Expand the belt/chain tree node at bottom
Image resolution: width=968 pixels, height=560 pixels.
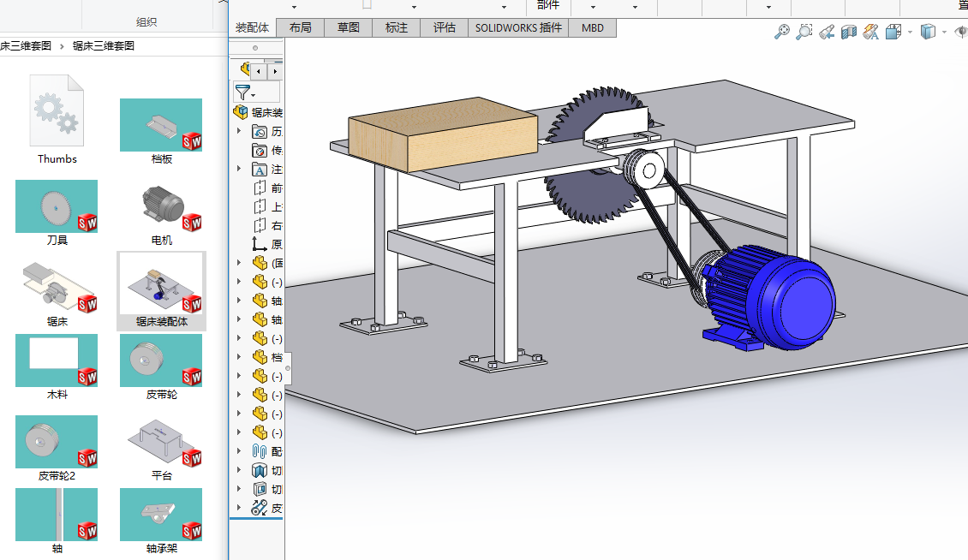click(239, 508)
